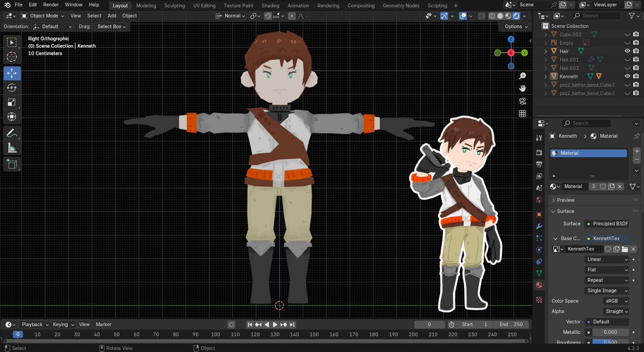Switch to Wireframe viewport shading
Viewport: 644px width, 352px height.
[493, 16]
